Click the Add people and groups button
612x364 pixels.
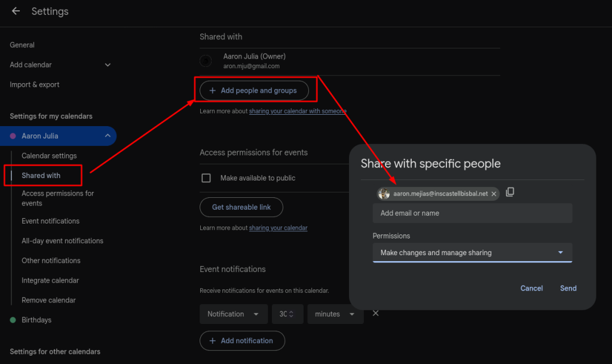pos(254,91)
